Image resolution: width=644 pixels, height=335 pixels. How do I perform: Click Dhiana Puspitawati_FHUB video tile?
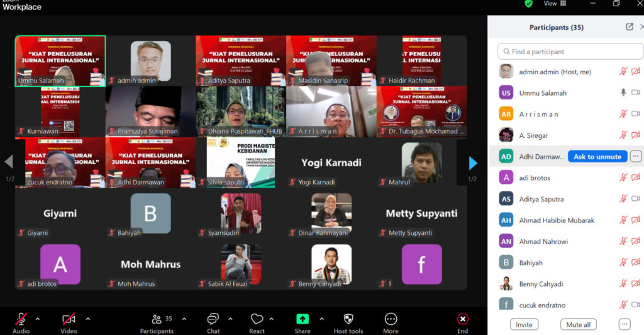(x=241, y=111)
